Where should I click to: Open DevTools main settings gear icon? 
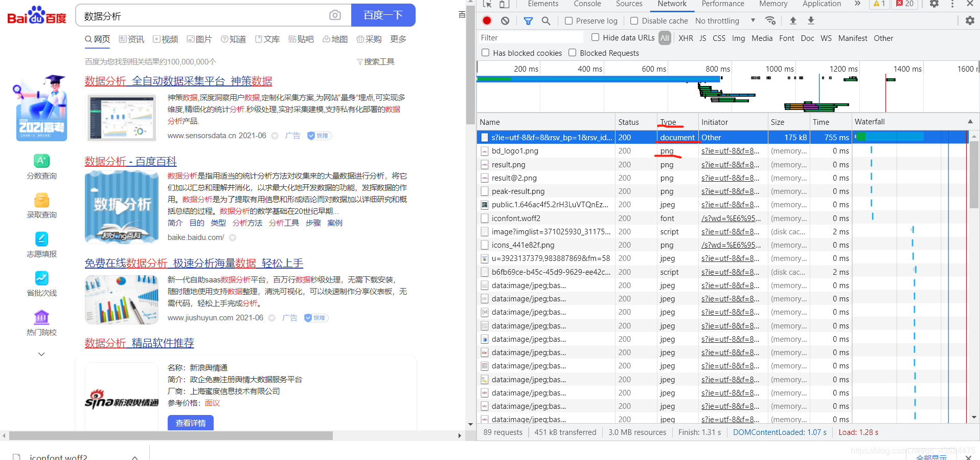coord(934,4)
